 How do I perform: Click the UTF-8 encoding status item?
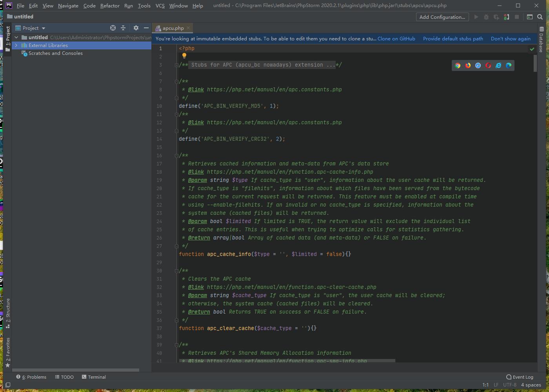tap(510, 385)
